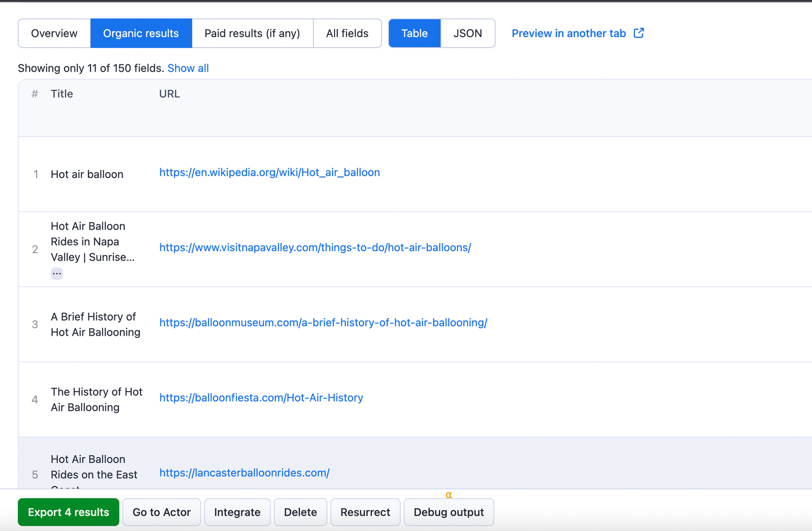Click Go to Actor
Screen dimensions: 812x531
coord(161,512)
